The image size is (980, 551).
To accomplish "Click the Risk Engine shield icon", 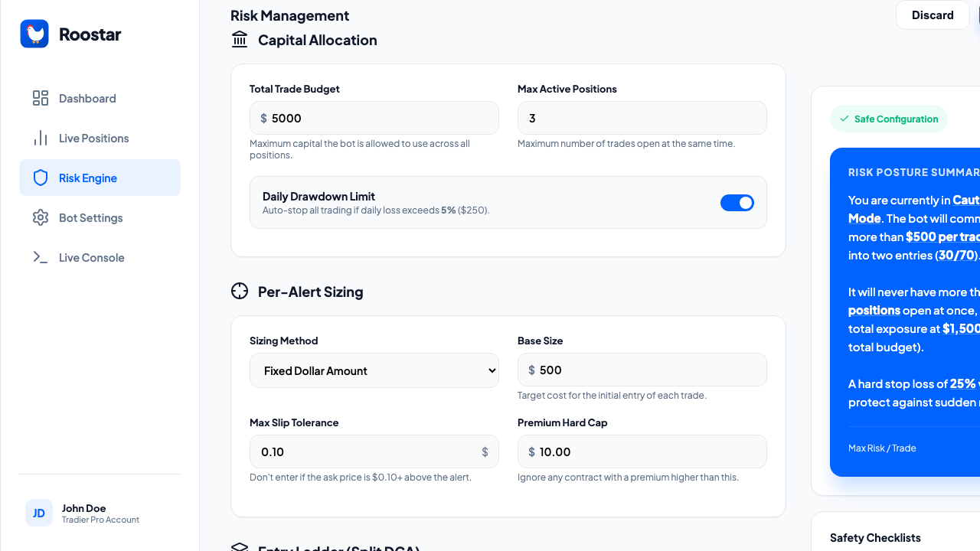I will [x=41, y=178].
